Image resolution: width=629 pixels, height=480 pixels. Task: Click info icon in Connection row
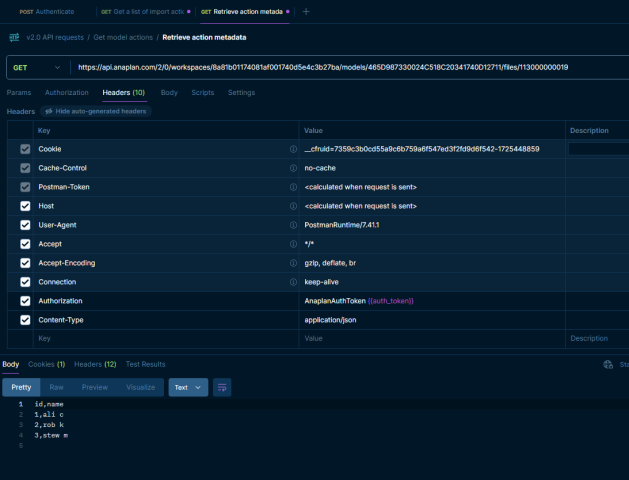point(293,282)
